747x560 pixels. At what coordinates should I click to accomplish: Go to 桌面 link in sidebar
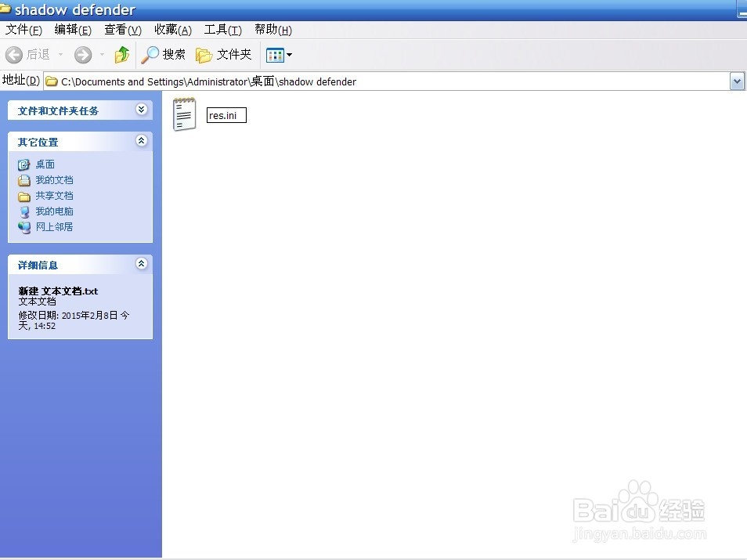(x=45, y=164)
